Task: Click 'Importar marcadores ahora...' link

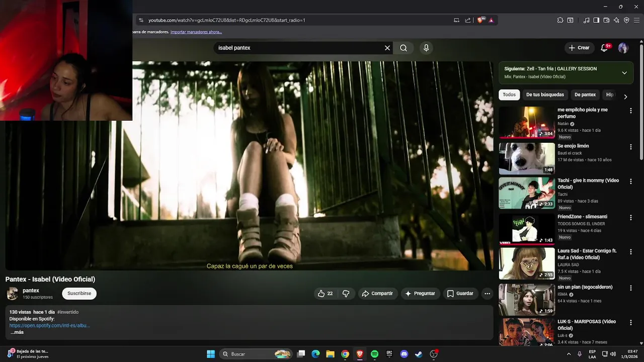Action: tap(196, 32)
